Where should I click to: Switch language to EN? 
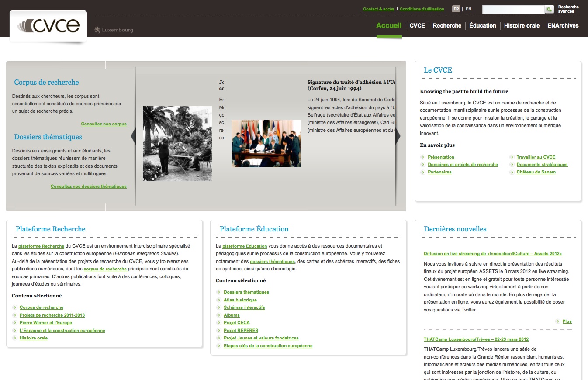468,9
